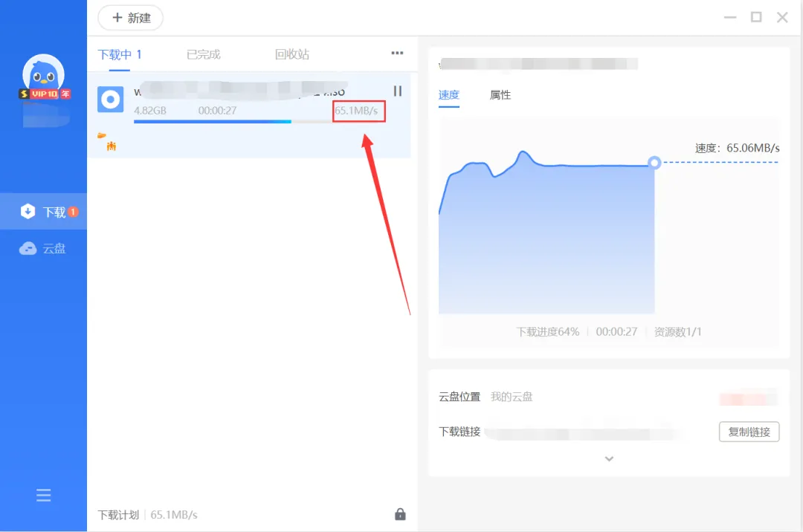The image size is (803, 532).
Task: Open the hamburger menu in sidebar
Action: [x=43, y=496]
